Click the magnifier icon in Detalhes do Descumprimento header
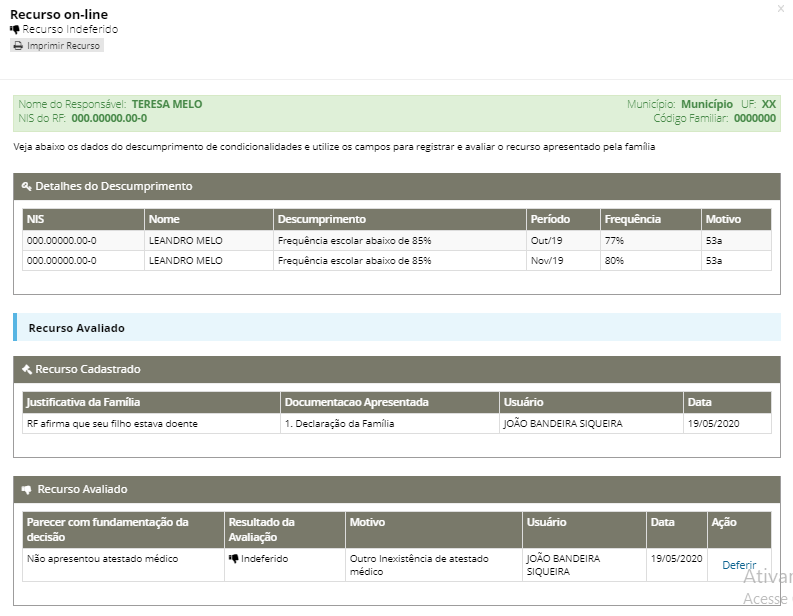Viewport: 793px width, 616px height. [27, 187]
